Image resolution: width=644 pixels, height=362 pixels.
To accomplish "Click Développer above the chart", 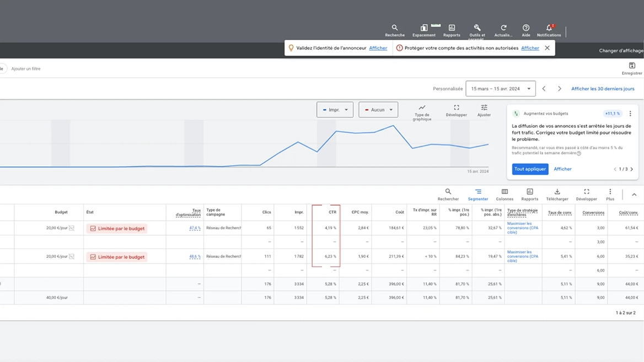I will tap(457, 110).
